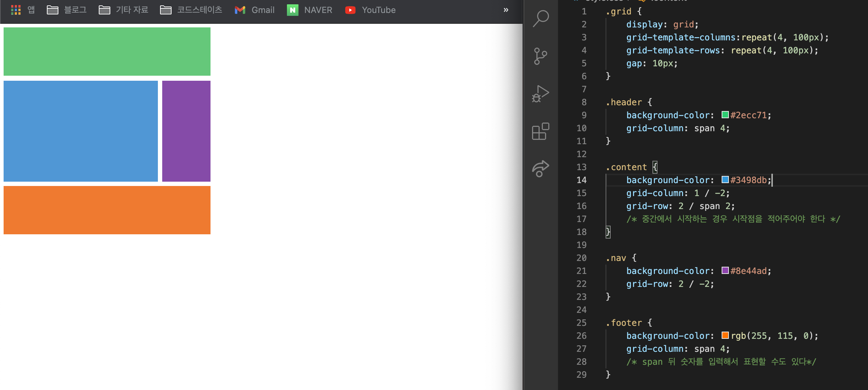Expand hidden bookmarks with the double chevron
Screen dimensions: 868x390
(x=506, y=10)
